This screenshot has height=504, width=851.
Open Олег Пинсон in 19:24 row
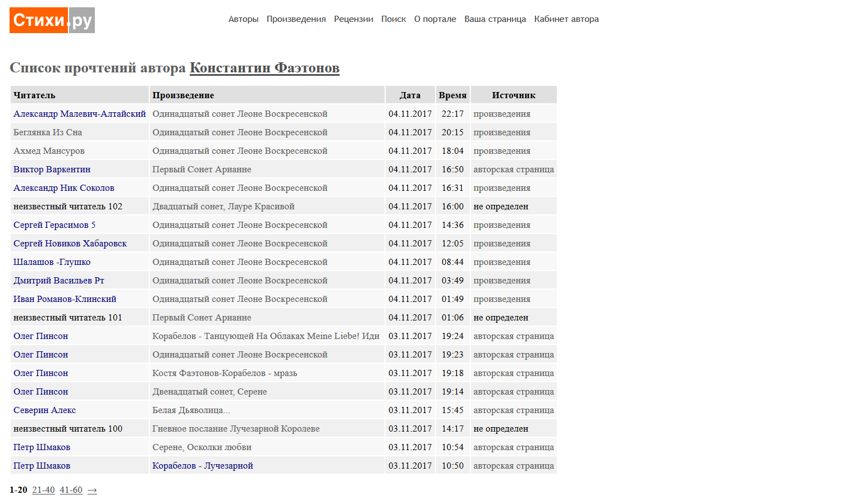[40, 336]
